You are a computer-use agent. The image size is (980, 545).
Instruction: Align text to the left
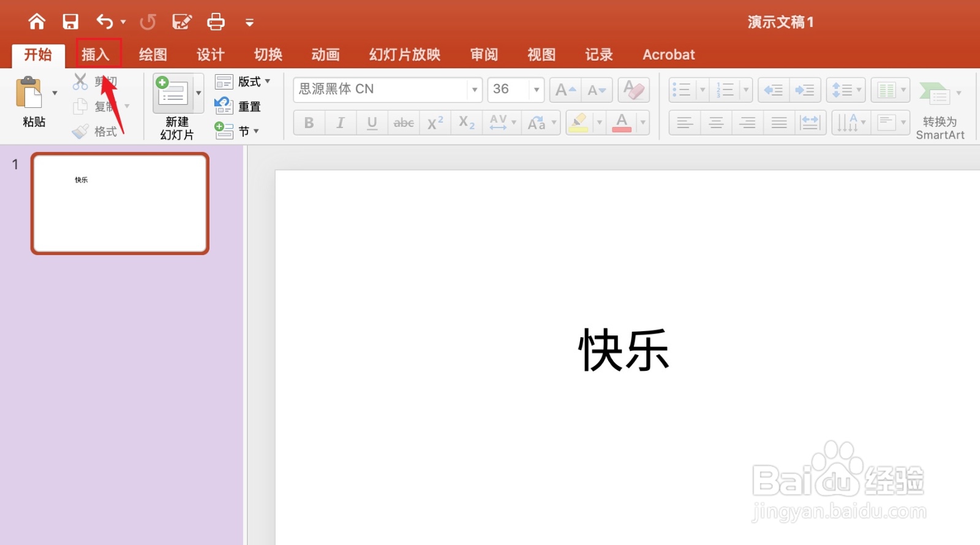685,123
